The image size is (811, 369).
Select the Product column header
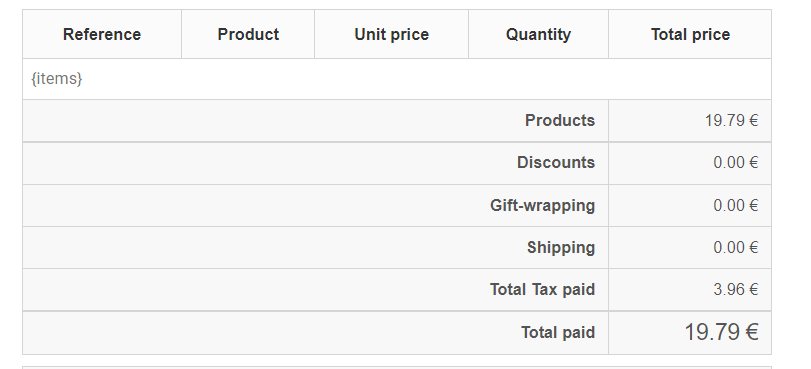pyautogui.click(x=248, y=34)
